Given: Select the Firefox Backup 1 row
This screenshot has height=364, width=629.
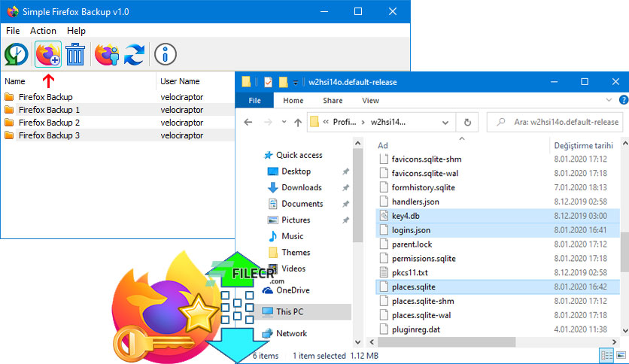Looking at the screenshot, I should coord(119,110).
